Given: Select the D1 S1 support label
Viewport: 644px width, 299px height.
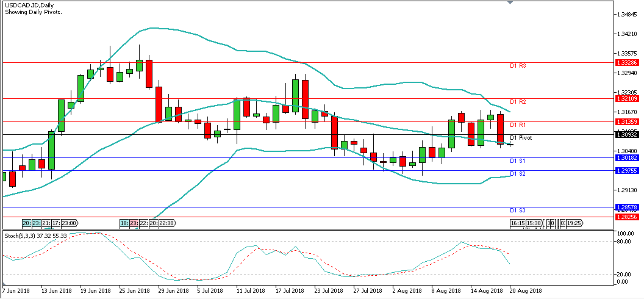Looking at the screenshot, I should pos(518,160).
